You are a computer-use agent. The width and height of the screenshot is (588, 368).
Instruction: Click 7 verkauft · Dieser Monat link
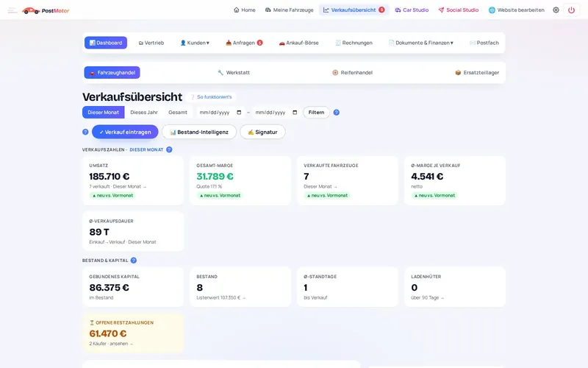tap(118, 187)
